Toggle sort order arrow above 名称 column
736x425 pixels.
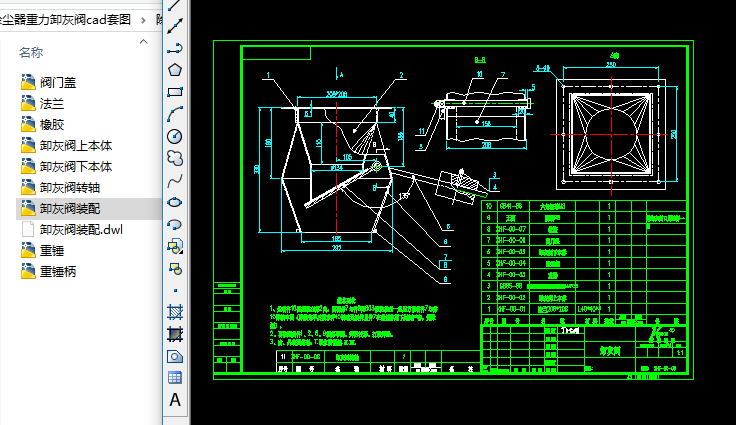pos(144,41)
